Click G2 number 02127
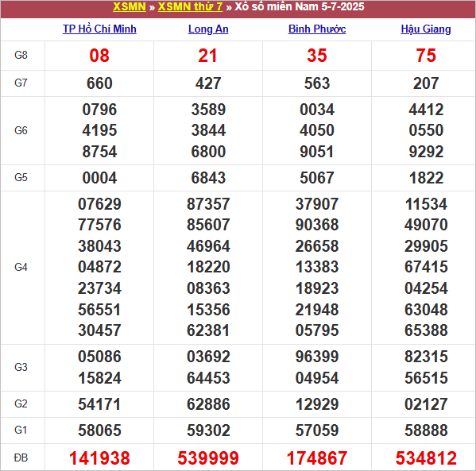 426,404
